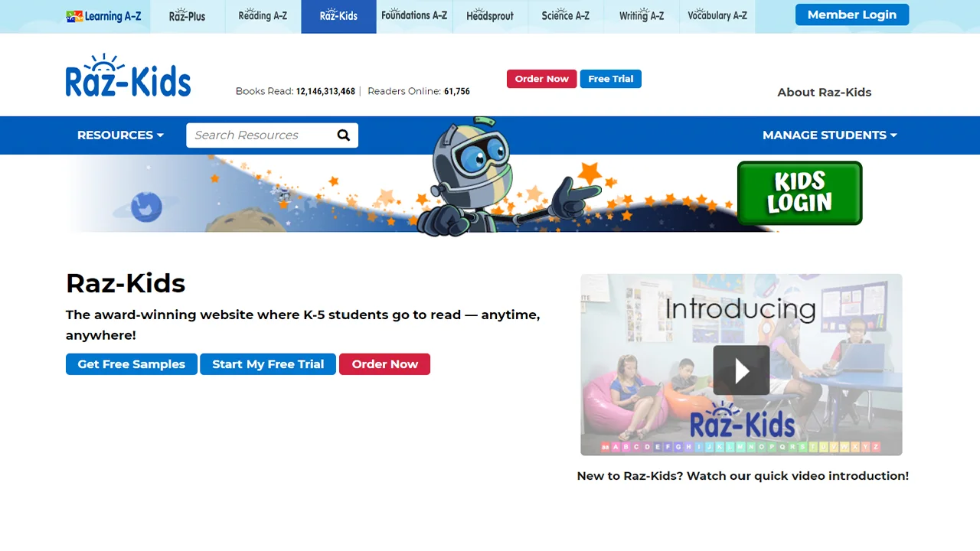
Task: Open the Science A-Z tab
Action: point(566,16)
